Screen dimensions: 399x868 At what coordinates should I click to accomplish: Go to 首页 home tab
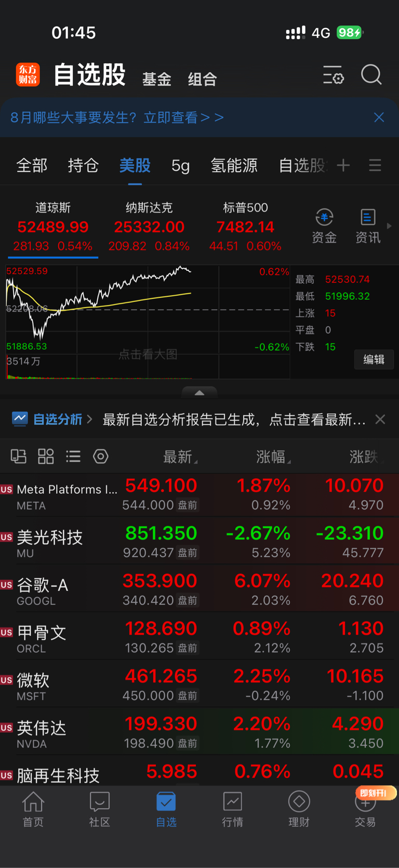tap(33, 810)
